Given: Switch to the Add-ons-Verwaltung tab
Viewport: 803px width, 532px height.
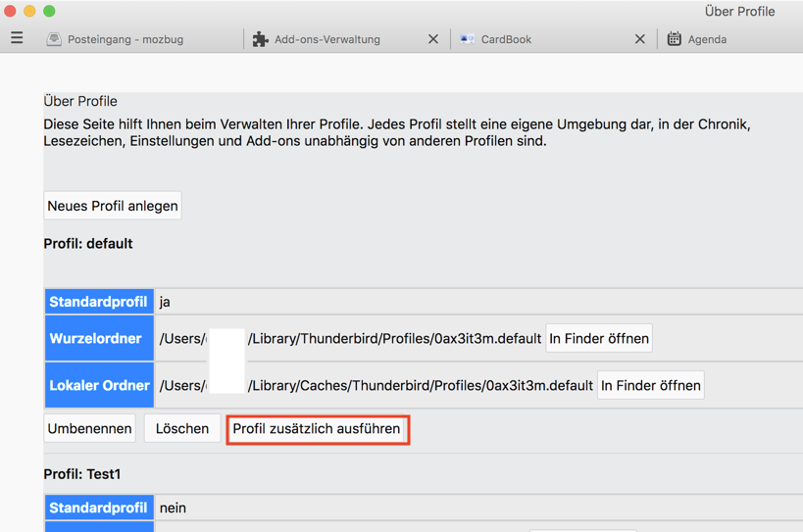Looking at the screenshot, I should click(327, 39).
